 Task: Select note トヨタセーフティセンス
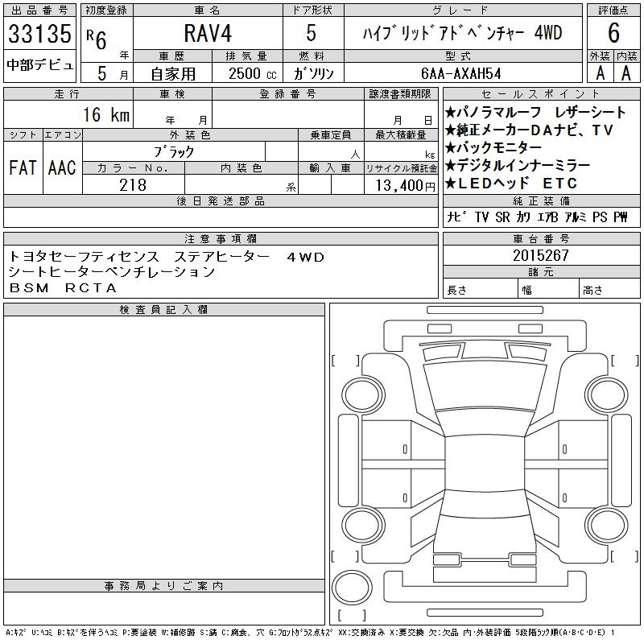(84, 257)
